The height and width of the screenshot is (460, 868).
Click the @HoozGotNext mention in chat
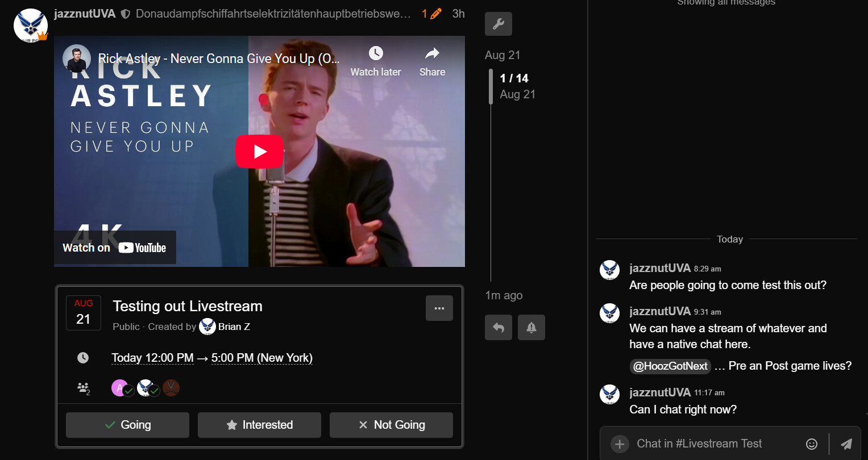click(x=670, y=366)
